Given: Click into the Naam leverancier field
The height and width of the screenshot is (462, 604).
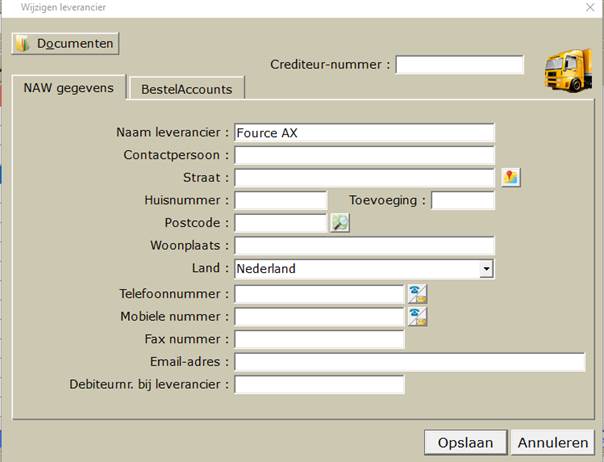Looking at the screenshot, I should click(364, 133).
